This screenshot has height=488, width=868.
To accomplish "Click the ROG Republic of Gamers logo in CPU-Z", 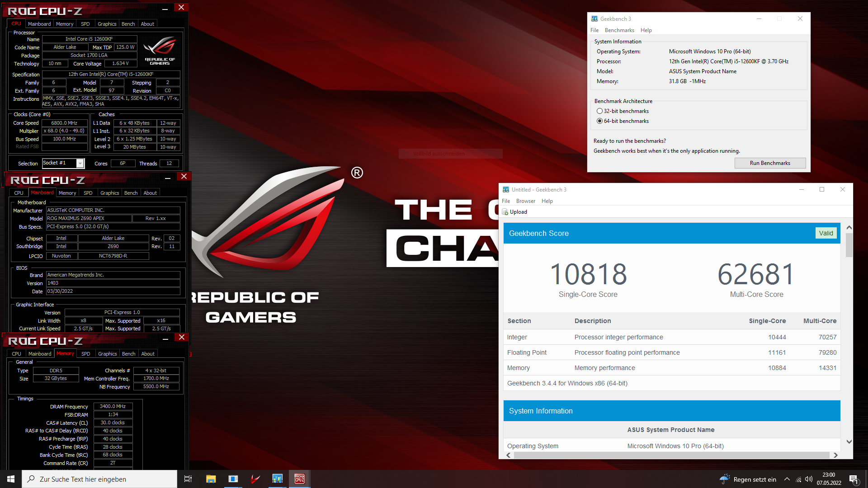I will 160,51.
